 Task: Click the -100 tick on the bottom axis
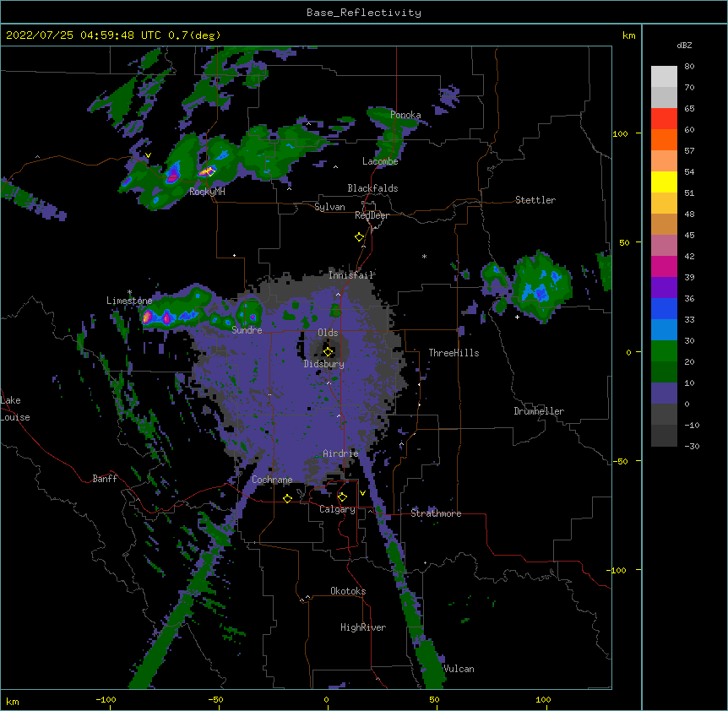tap(106, 699)
